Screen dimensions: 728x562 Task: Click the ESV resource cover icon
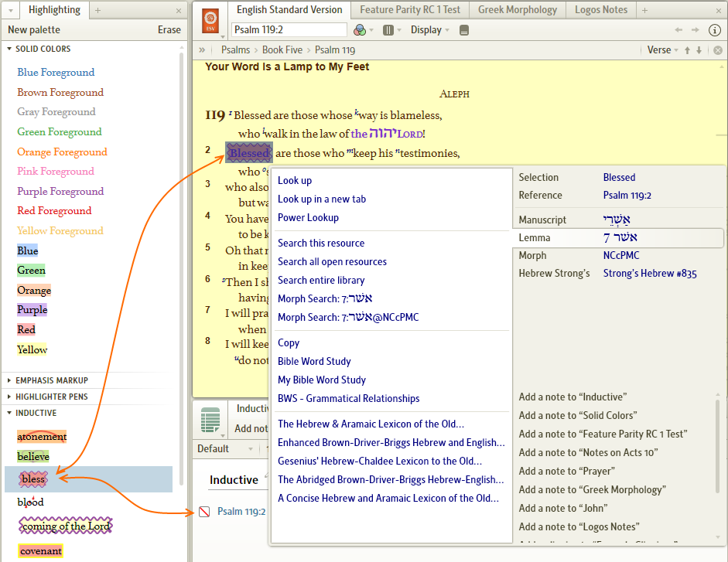(210, 21)
